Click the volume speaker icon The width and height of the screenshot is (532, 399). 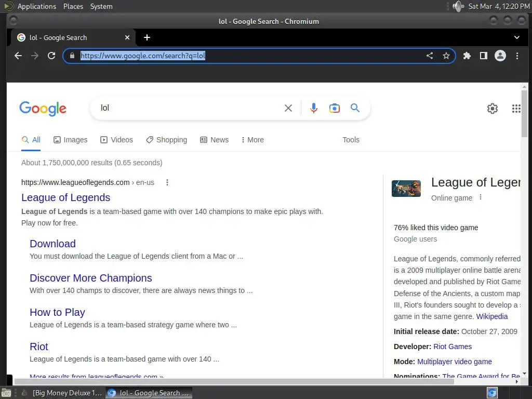[x=458, y=6]
